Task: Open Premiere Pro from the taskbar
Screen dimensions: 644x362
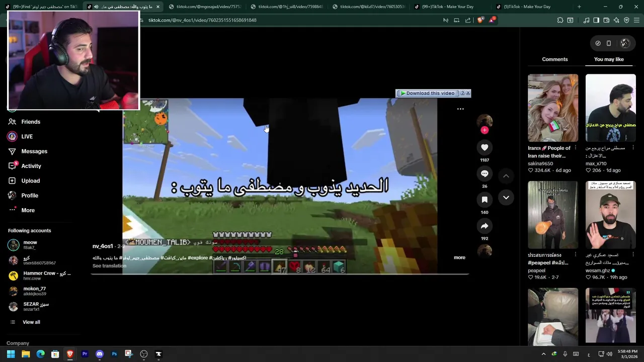Action: [x=85, y=354]
